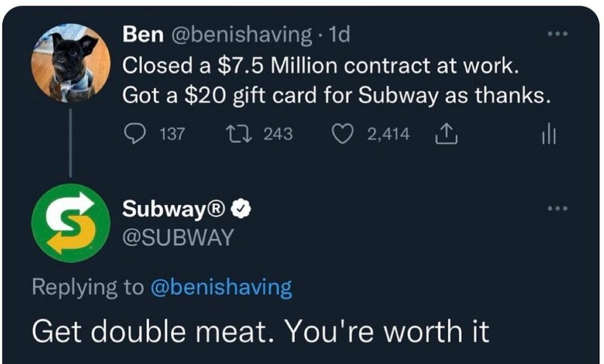The width and height of the screenshot is (604, 364).
Task: Click the 2,414 likes count
Action: 388,134
